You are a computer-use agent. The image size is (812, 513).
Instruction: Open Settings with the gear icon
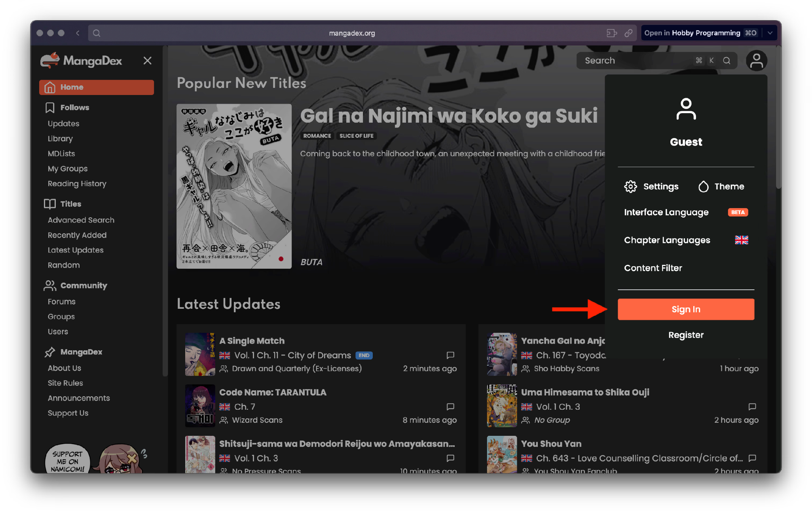coord(631,186)
